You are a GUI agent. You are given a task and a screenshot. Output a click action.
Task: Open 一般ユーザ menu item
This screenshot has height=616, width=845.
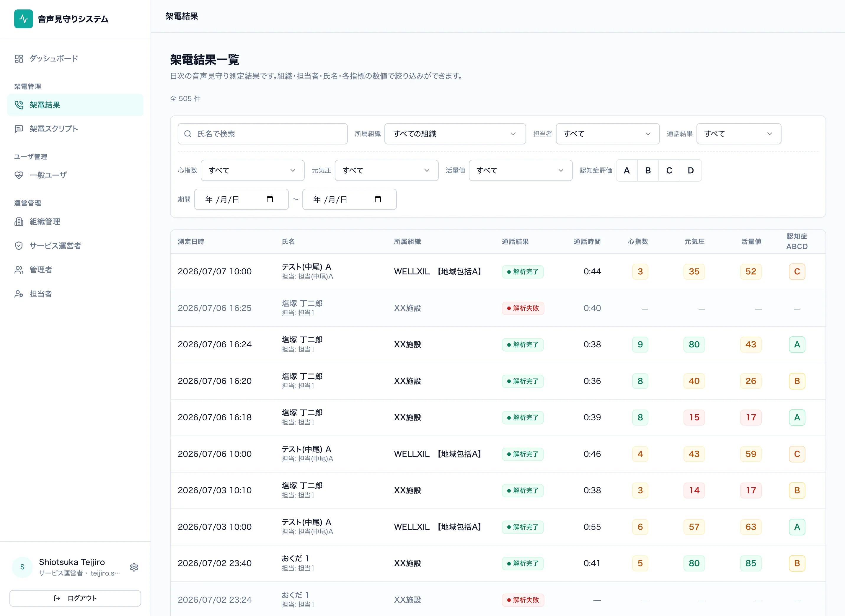[75, 175]
